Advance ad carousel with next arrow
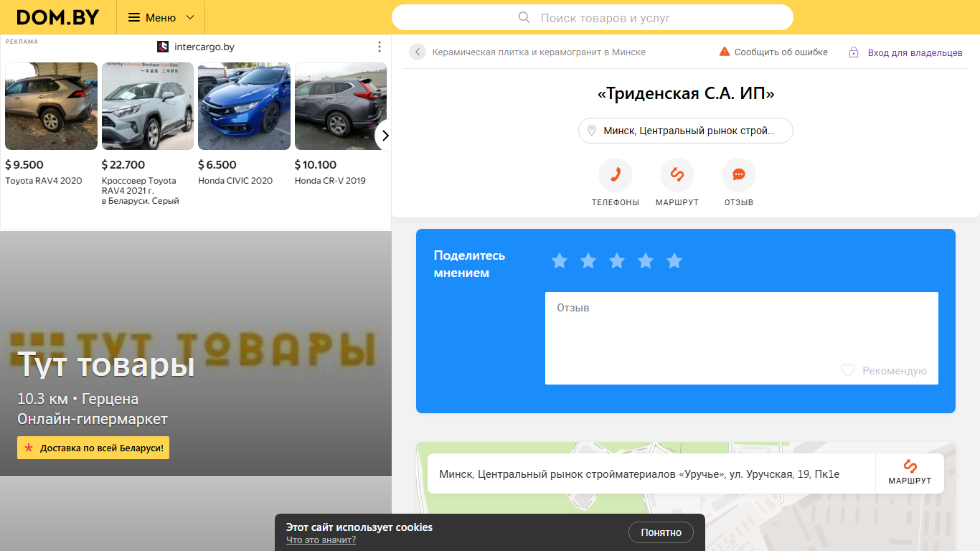The height and width of the screenshot is (551, 980). point(385,135)
